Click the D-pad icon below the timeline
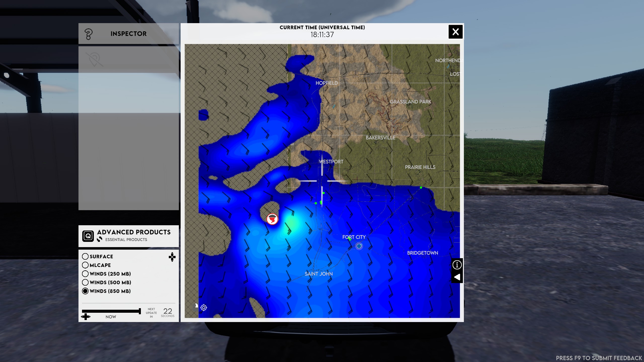Image resolution: width=644 pixels, height=362 pixels. [86, 316]
